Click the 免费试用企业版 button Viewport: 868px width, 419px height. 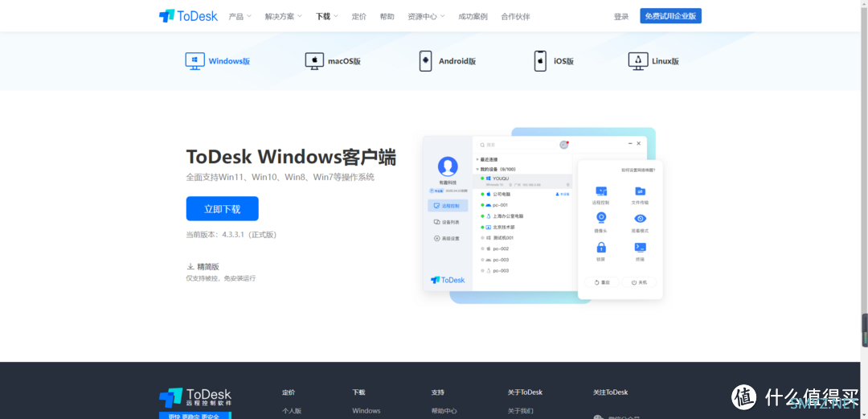[x=670, y=16]
